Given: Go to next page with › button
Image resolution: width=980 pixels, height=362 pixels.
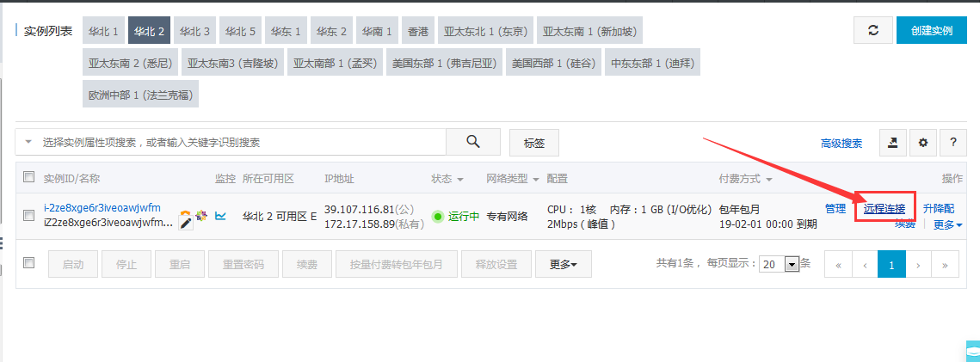Looking at the screenshot, I should click(x=918, y=265).
